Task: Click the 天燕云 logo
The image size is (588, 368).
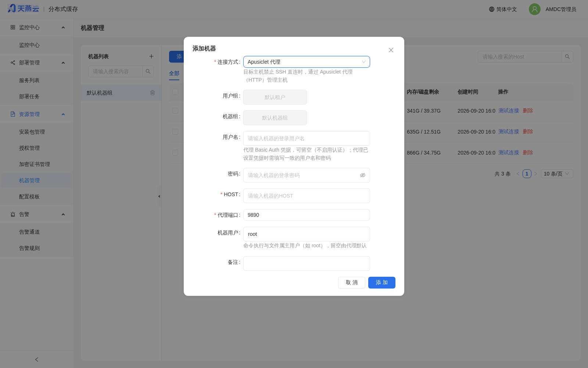Action: click(23, 8)
